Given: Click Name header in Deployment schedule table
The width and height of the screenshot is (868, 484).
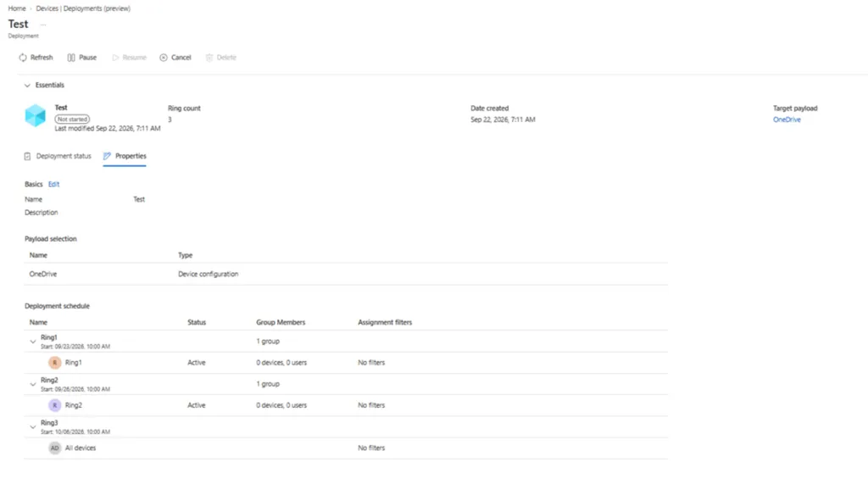Looking at the screenshot, I should point(38,322).
